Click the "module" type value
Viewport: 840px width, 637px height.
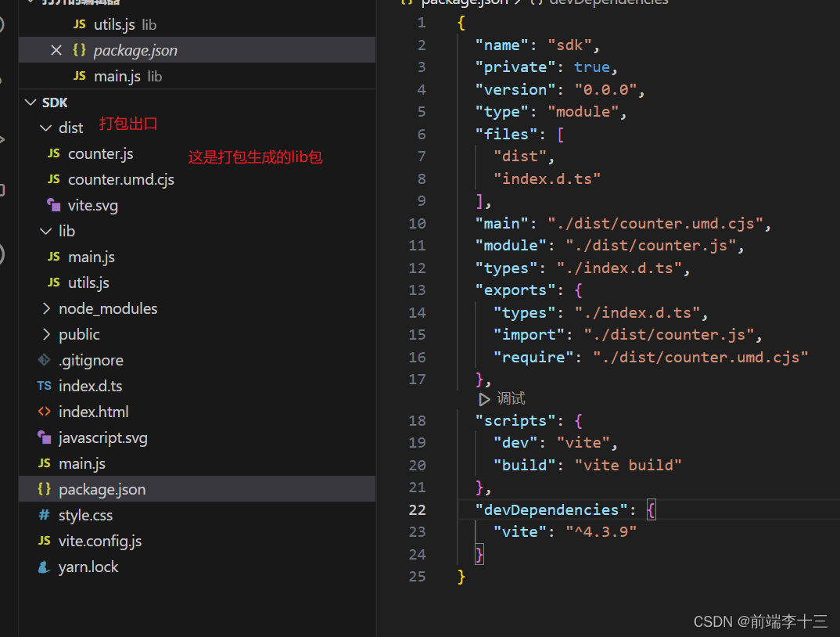(583, 112)
